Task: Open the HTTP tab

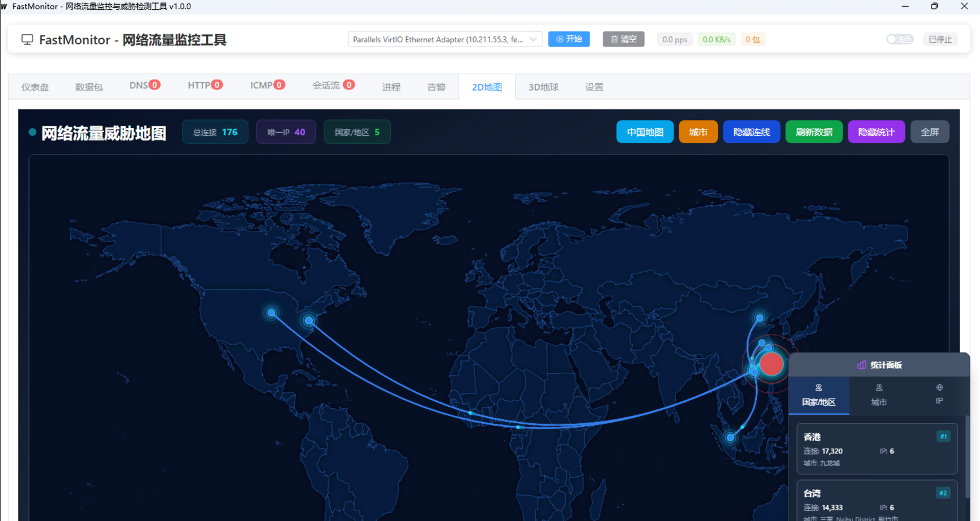Action: [x=205, y=86]
